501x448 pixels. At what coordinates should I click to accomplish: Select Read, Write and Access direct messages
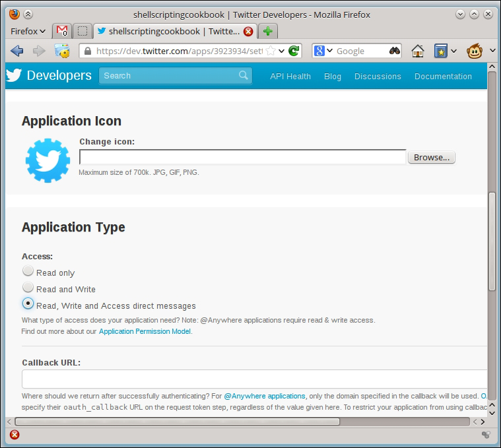point(28,304)
